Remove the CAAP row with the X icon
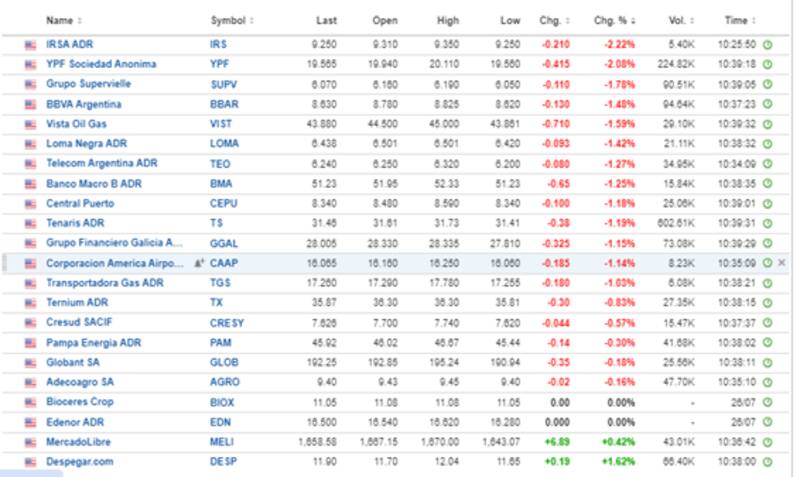Viewport: 800px width, 477px height. coord(781,263)
